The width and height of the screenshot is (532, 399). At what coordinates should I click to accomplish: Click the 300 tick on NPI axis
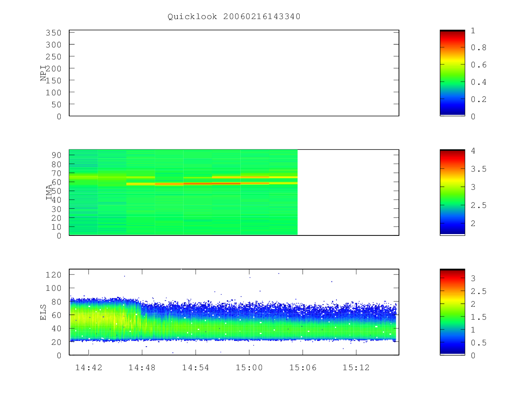coord(55,45)
